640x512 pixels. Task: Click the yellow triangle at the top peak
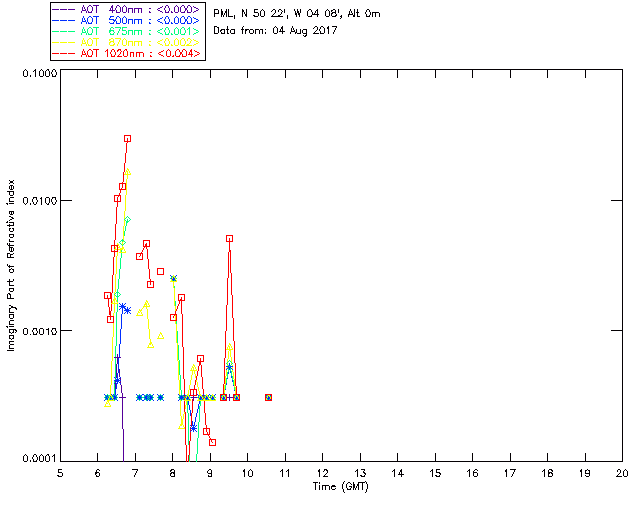(x=127, y=172)
